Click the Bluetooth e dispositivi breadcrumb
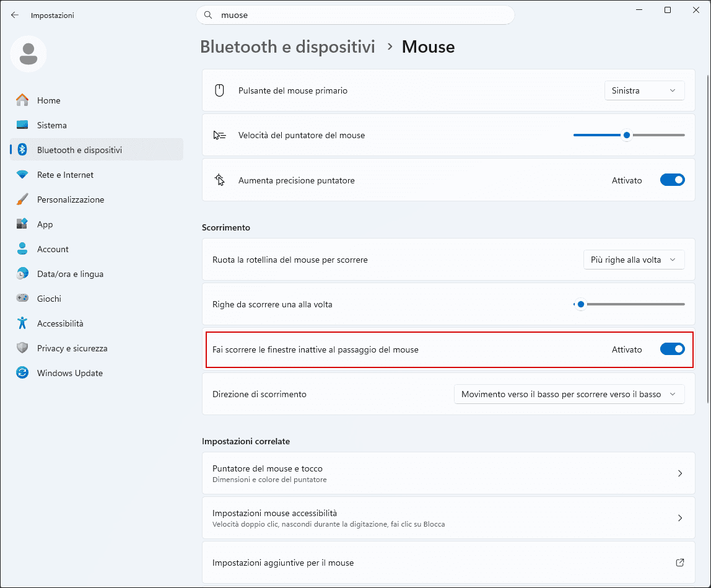The image size is (711, 588). [x=287, y=46]
